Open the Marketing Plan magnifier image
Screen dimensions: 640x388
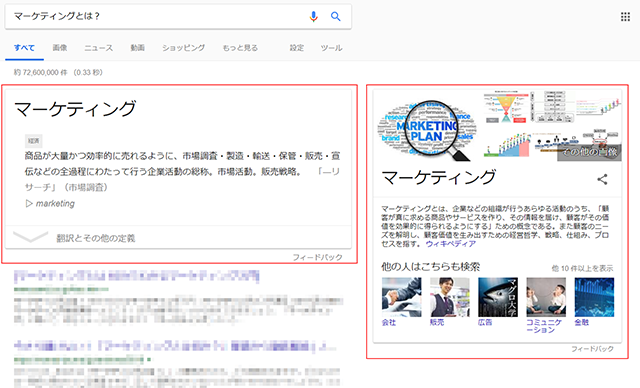click(x=426, y=130)
